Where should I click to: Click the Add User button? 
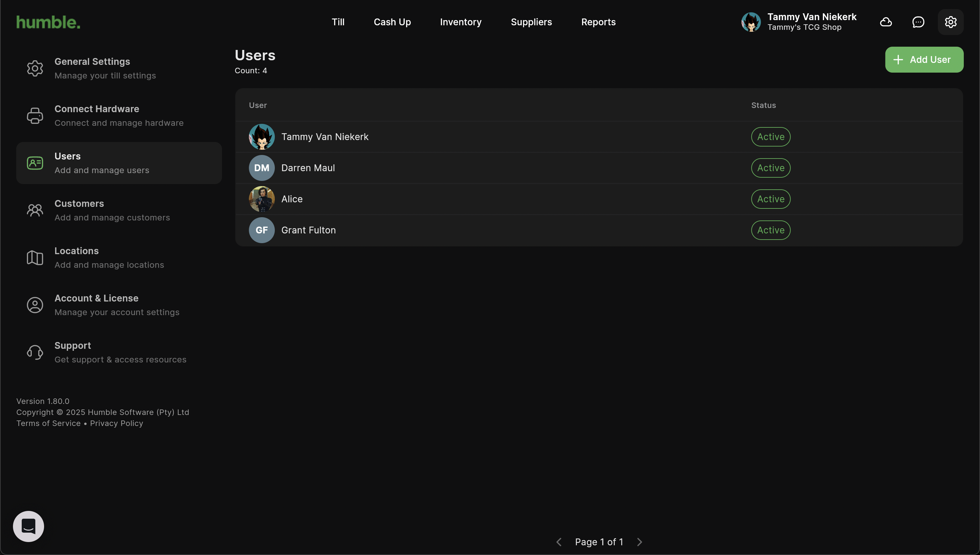[x=924, y=59]
